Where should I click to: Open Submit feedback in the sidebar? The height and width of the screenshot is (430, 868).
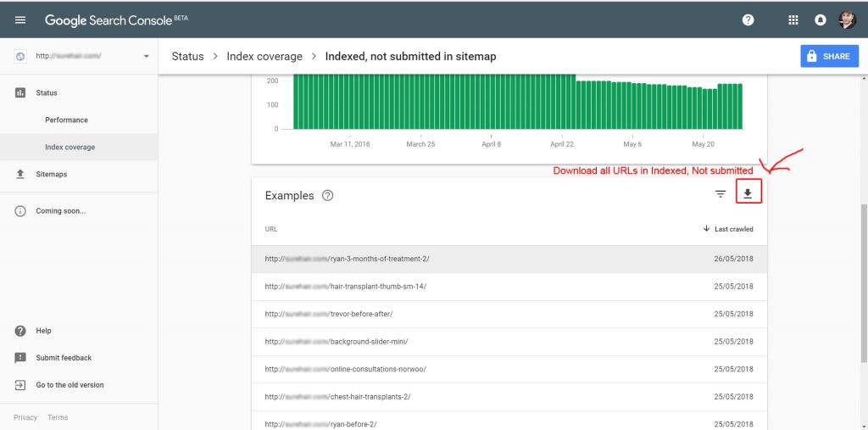point(64,358)
